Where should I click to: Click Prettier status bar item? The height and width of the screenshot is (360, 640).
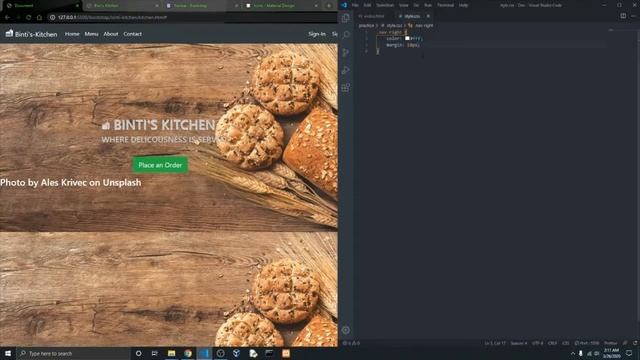click(x=611, y=343)
